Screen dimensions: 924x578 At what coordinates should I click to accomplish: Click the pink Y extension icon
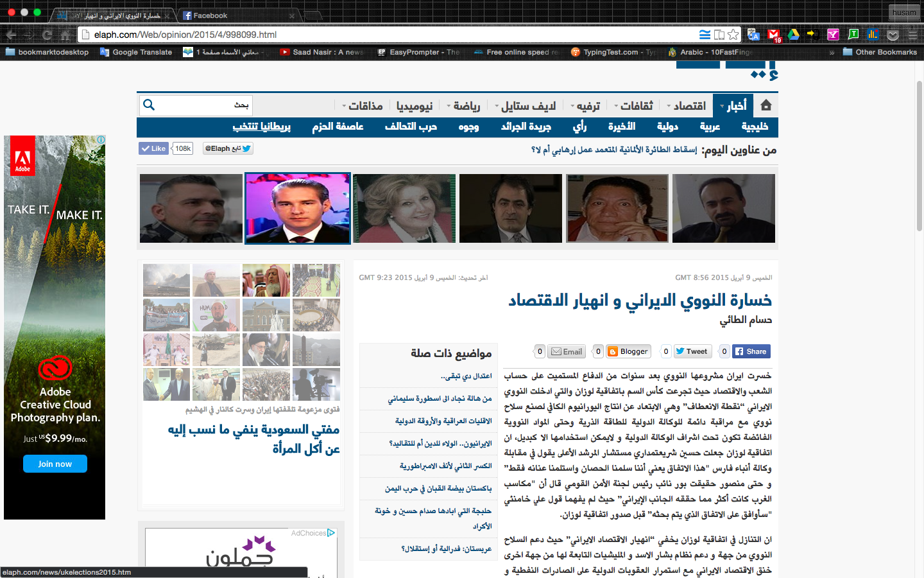point(833,35)
